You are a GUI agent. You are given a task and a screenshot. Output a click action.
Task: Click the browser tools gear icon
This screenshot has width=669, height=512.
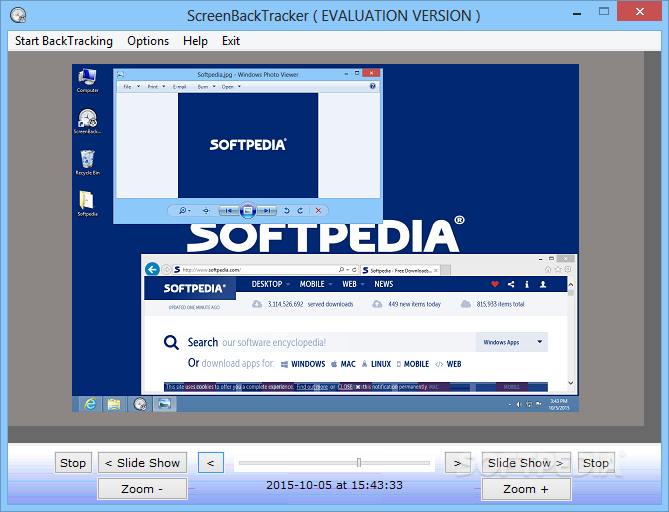click(x=567, y=269)
